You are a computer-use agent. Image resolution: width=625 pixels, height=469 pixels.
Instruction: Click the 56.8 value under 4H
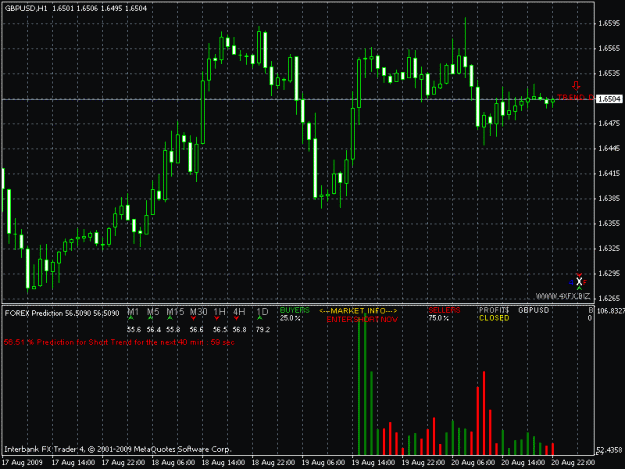(239, 330)
